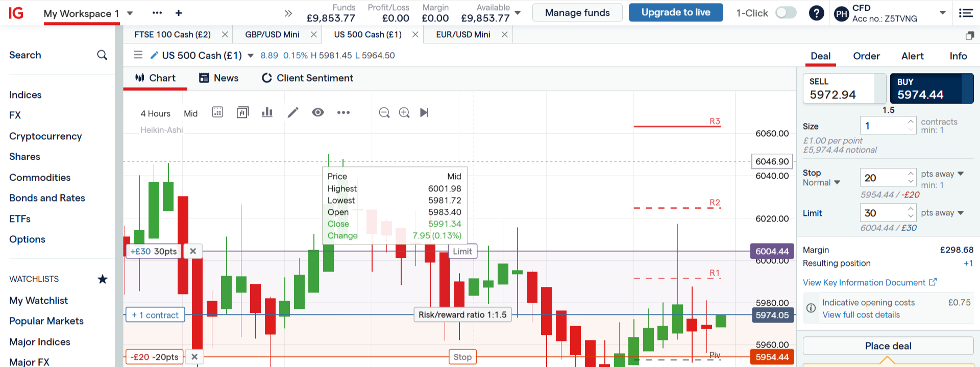Click the watchlists star icon
The image size is (980, 367).
tap(103, 279)
